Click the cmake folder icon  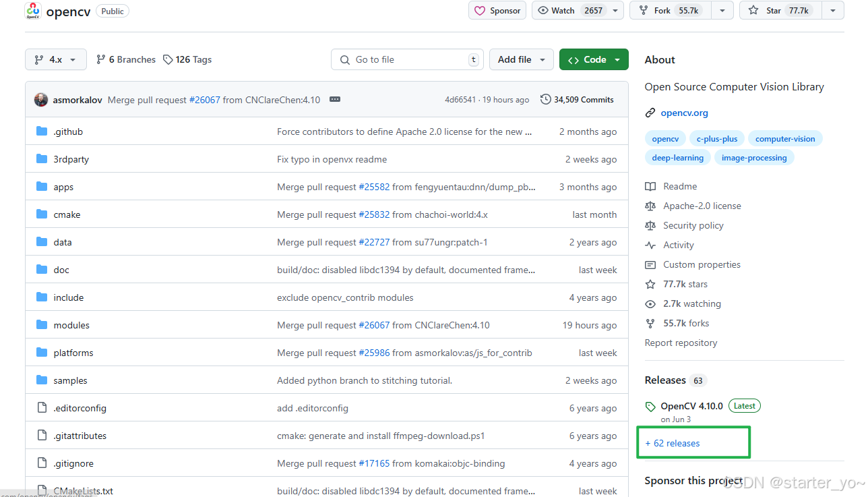coord(42,214)
